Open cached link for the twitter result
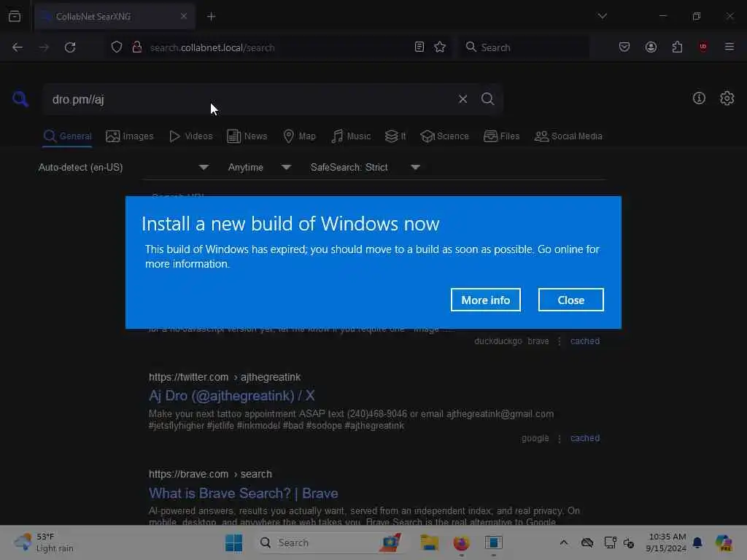This screenshot has height=560, width=747. pos(585,438)
